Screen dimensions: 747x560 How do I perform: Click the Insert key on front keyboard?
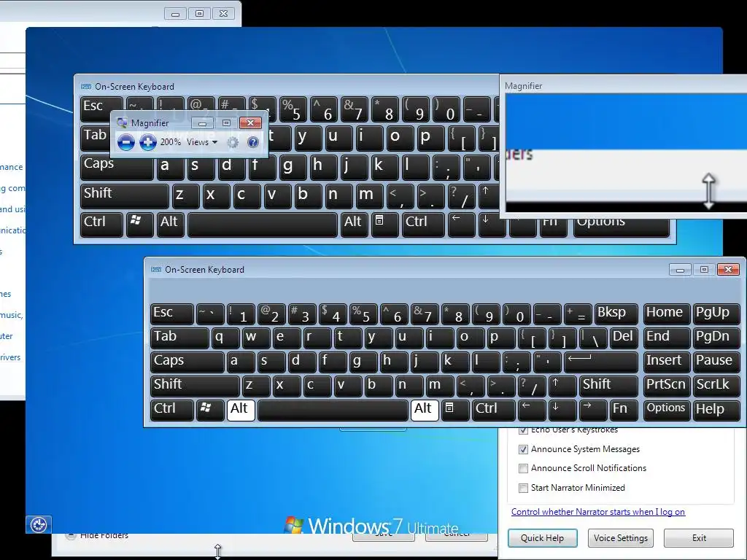click(x=666, y=362)
